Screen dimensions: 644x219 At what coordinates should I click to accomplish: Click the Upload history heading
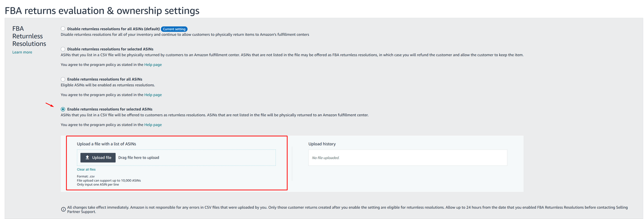click(x=322, y=144)
